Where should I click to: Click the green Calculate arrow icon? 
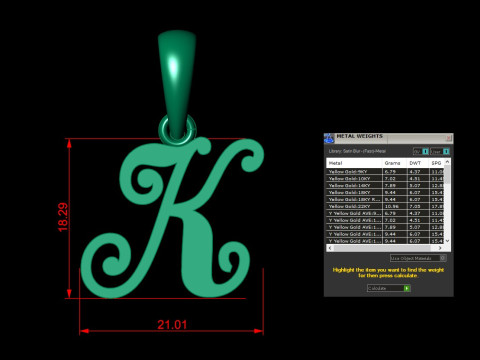click(407, 288)
